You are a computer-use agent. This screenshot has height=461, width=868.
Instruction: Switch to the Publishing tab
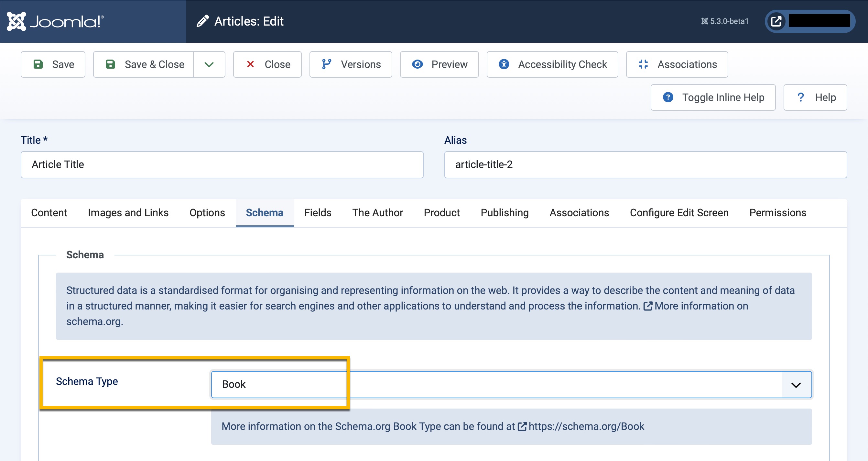coord(505,213)
